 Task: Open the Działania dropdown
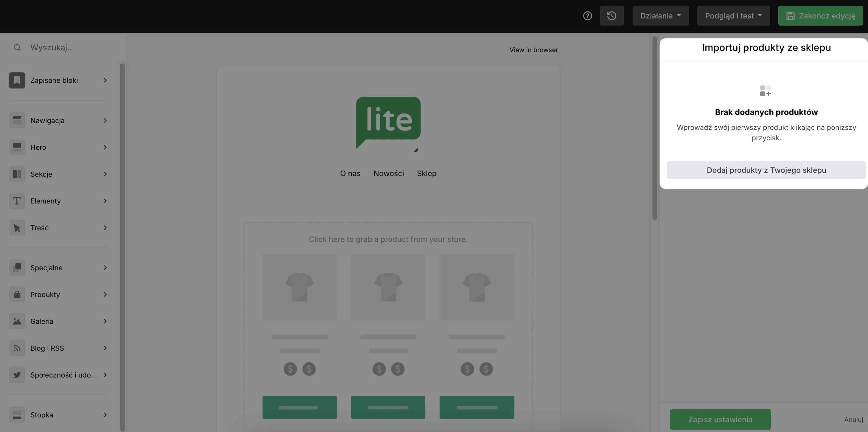pyautogui.click(x=660, y=16)
